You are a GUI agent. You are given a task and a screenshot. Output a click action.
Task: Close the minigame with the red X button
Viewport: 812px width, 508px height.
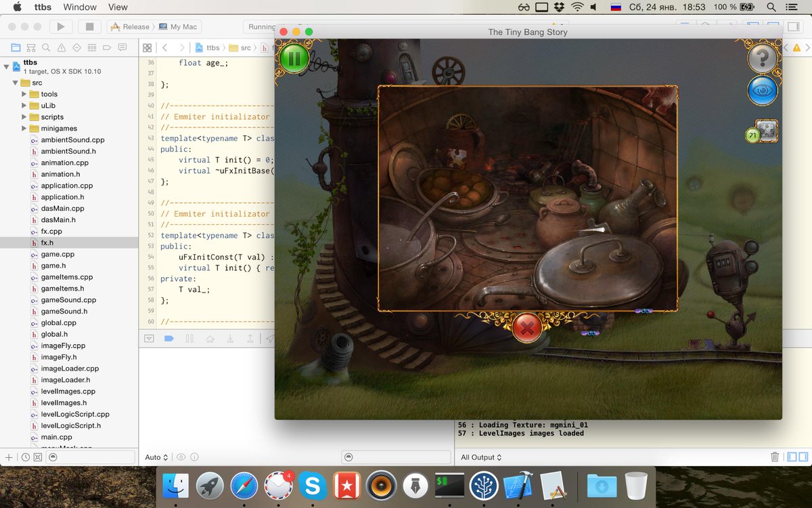coord(527,328)
